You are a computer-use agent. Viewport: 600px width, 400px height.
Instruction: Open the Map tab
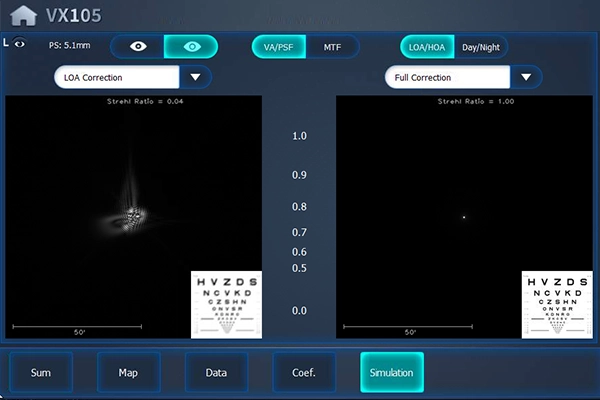[x=128, y=372]
